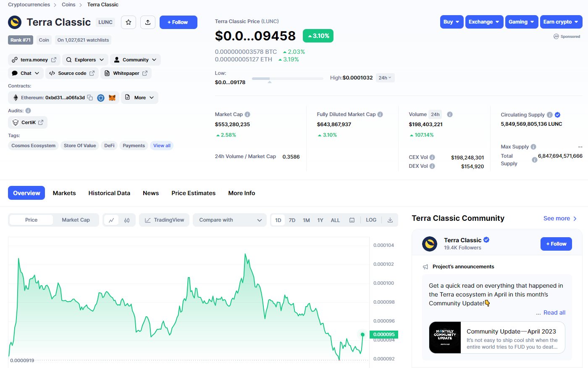This screenshot has width=588, height=368.
Task: Switch to the line chart icon
Action: (x=111, y=220)
